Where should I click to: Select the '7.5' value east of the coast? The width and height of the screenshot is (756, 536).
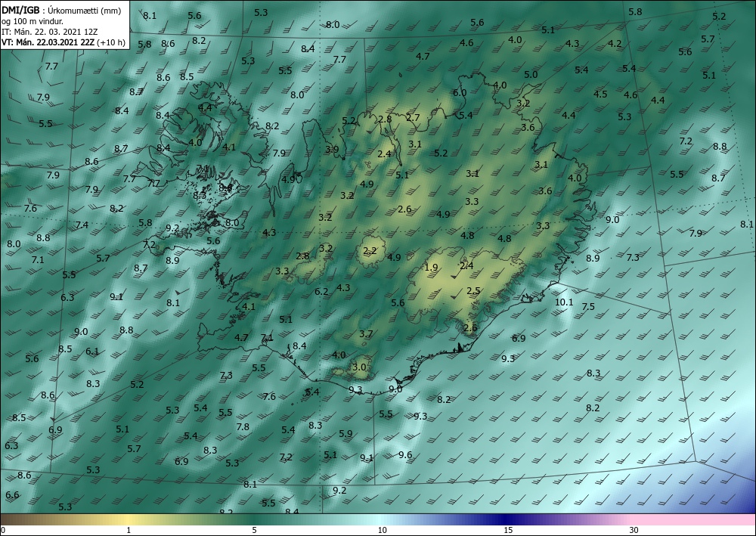(588, 307)
